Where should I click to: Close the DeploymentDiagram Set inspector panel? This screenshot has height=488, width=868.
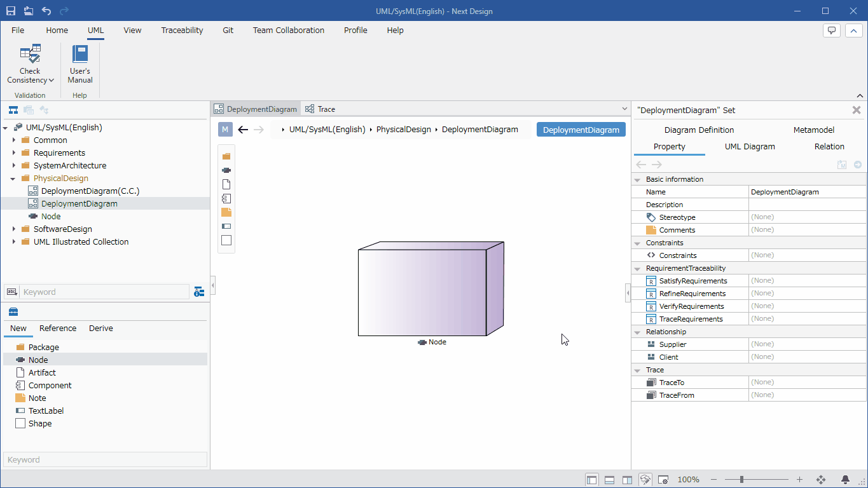pos(857,110)
